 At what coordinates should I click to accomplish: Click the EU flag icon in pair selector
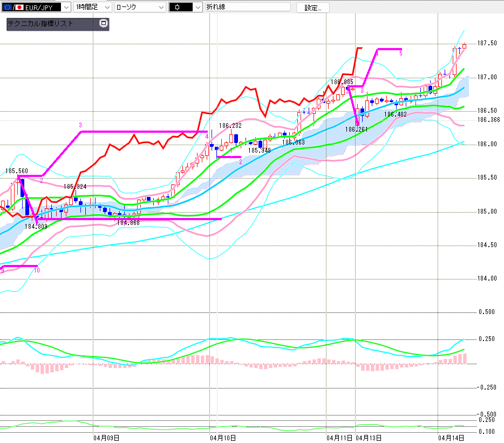(8, 7)
